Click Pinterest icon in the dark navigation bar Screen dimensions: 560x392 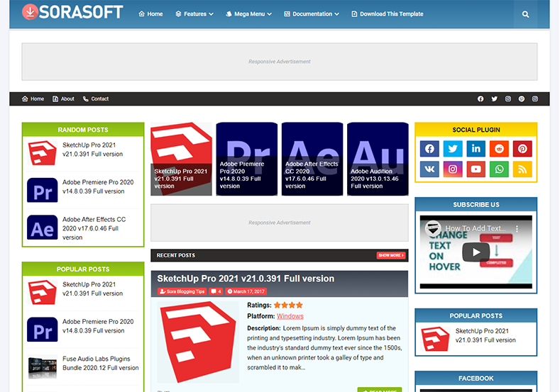point(522,99)
